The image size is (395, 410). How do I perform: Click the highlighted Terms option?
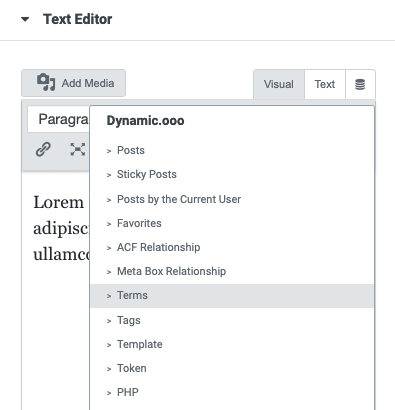click(x=232, y=296)
